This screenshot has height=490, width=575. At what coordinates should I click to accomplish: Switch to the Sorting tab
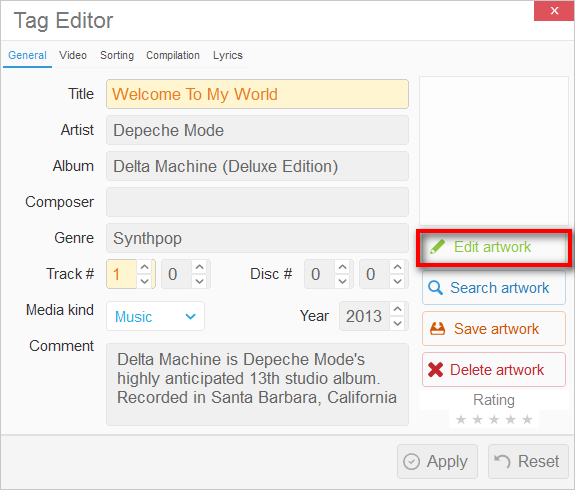117,55
